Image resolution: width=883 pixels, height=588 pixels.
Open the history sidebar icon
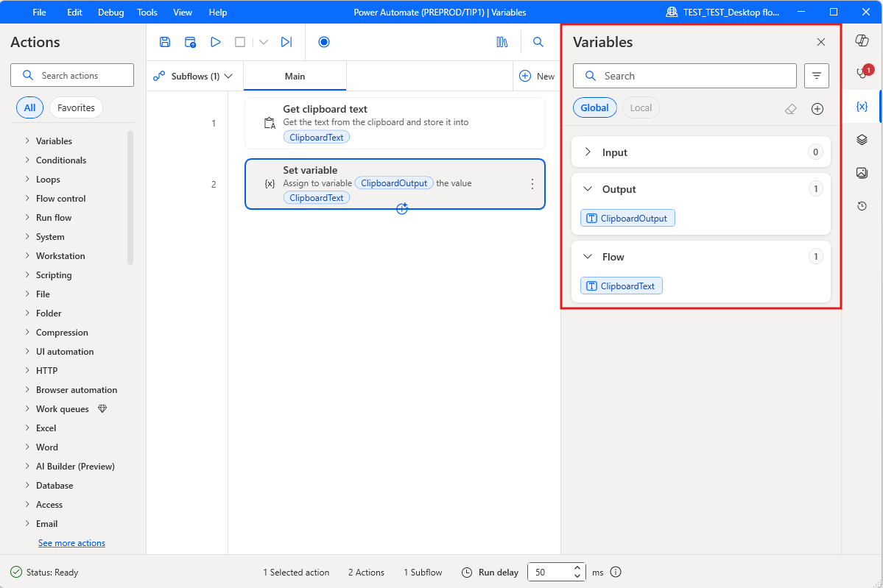coord(862,206)
